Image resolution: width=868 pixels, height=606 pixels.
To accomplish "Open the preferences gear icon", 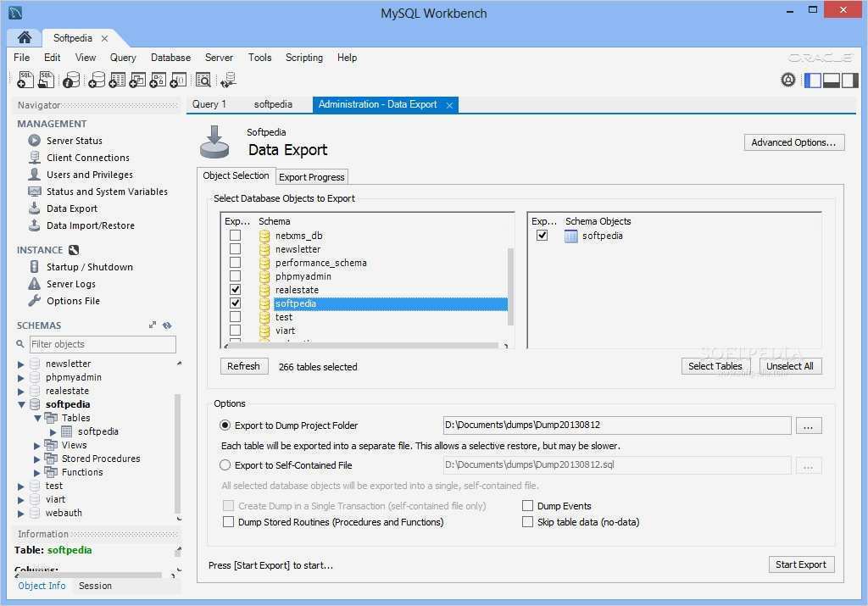I will coord(788,80).
